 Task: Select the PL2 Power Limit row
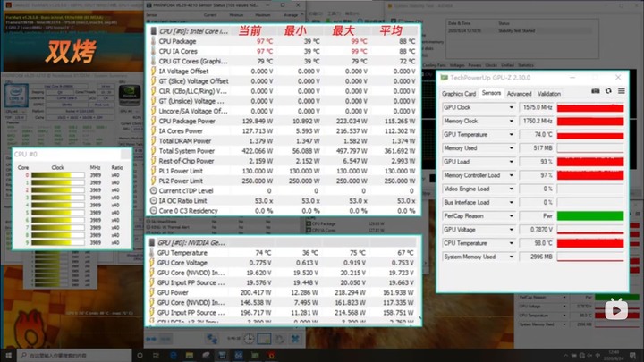click(284, 181)
